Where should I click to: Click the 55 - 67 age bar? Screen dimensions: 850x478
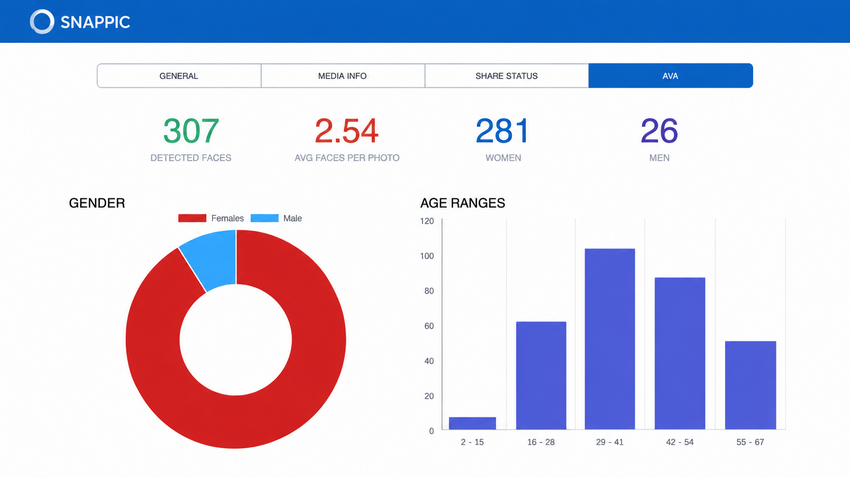tap(750, 385)
